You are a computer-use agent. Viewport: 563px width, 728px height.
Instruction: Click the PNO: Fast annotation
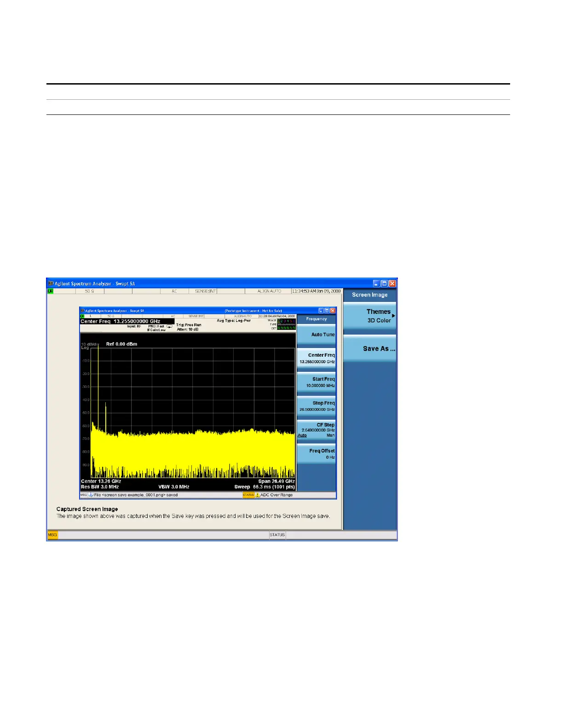tap(156, 326)
